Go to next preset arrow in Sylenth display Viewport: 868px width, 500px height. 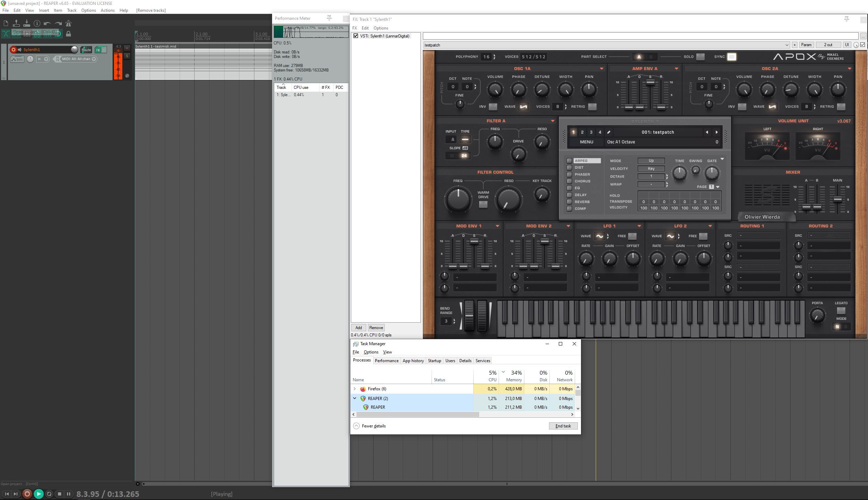(716, 132)
